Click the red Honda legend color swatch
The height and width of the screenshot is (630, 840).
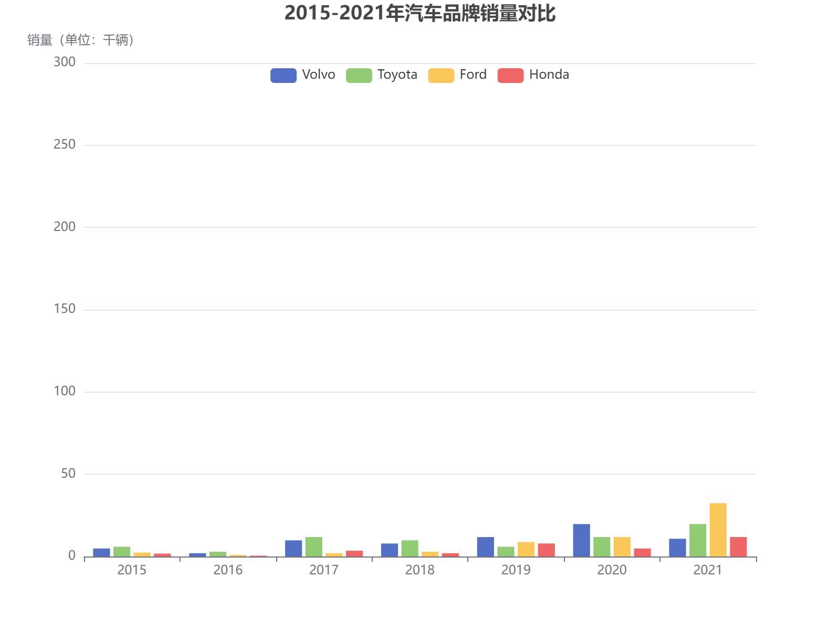click(x=510, y=75)
